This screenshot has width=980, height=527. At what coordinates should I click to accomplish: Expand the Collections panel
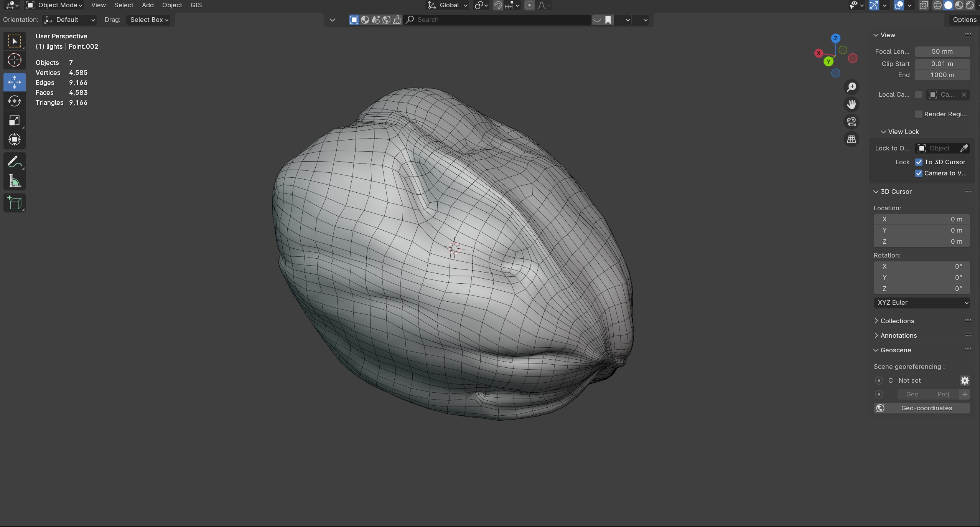click(x=897, y=321)
